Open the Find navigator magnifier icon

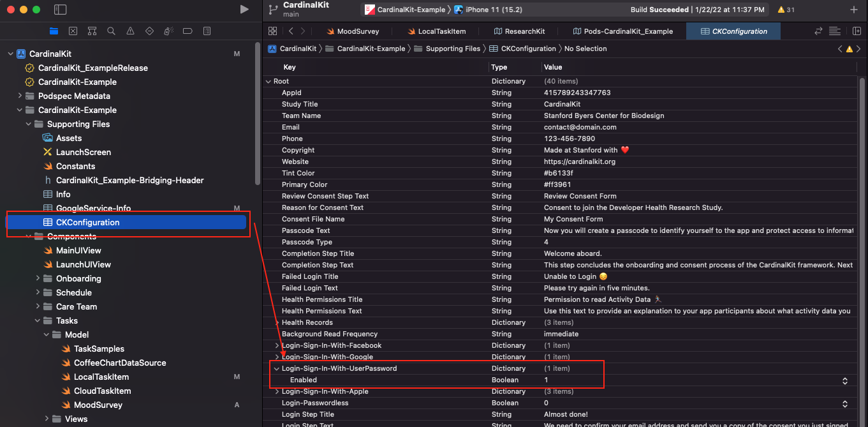(111, 31)
